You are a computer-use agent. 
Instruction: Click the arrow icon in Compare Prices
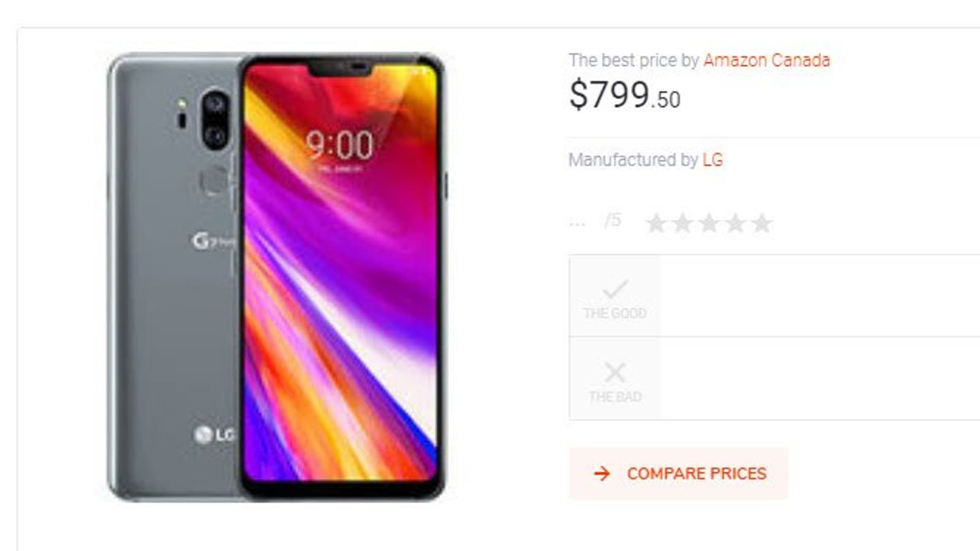point(602,473)
